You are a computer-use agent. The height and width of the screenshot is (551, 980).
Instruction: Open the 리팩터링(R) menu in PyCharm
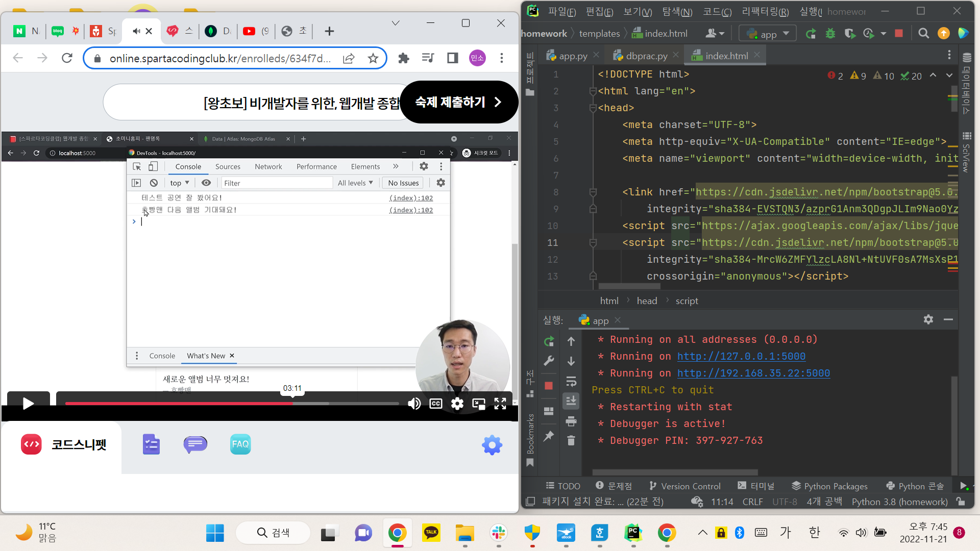765,11
